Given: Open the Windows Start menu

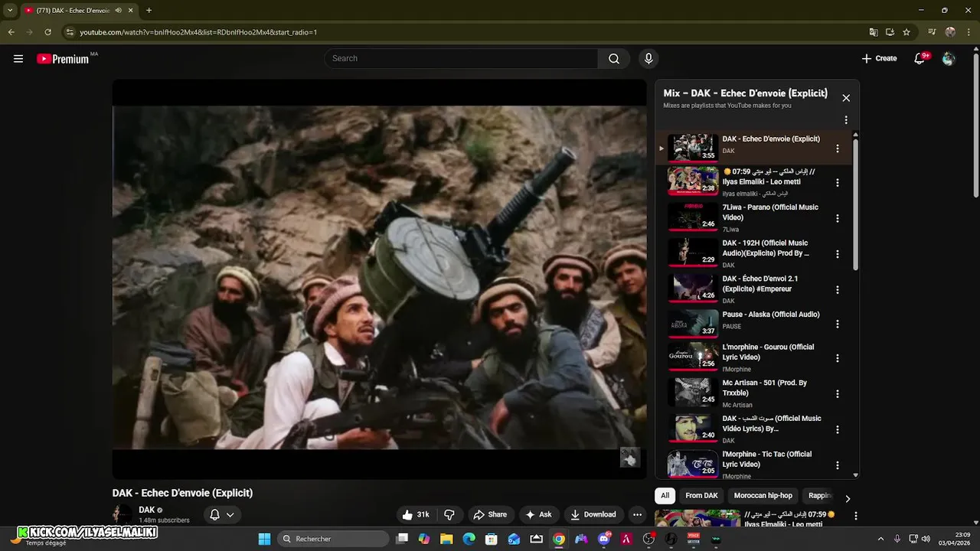Looking at the screenshot, I should [264, 539].
